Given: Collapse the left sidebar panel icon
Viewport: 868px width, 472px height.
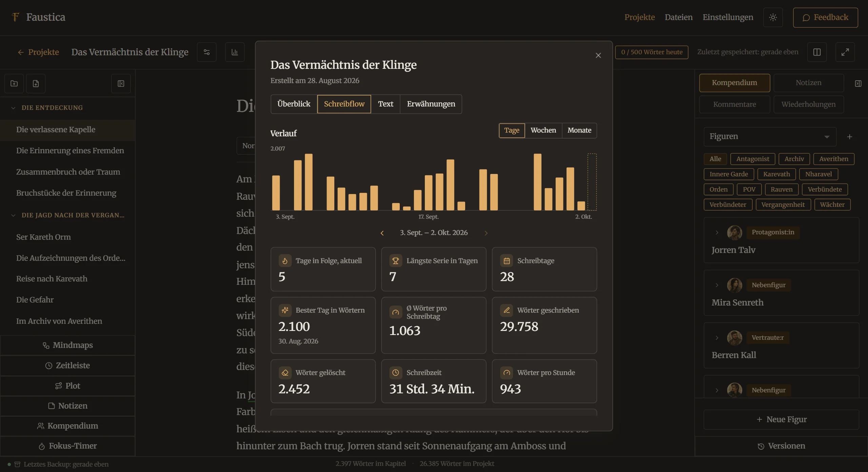Looking at the screenshot, I should pos(121,83).
